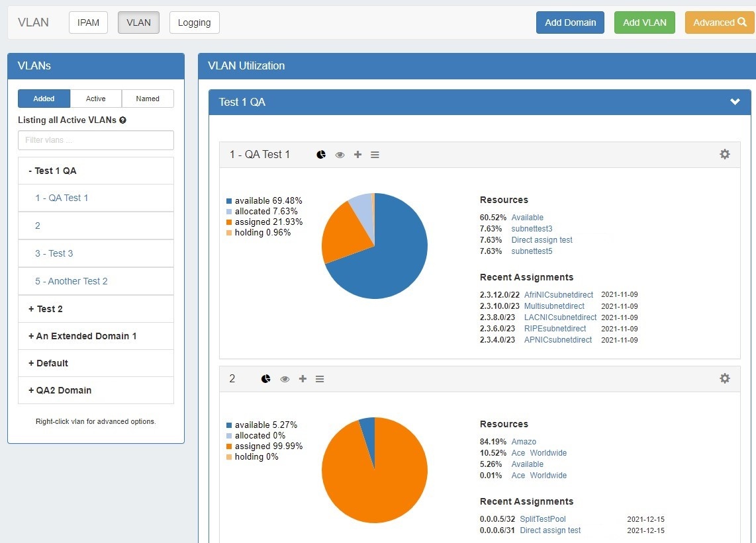Click the plus icon in 1 - QA Test 1 header

(x=357, y=155)
